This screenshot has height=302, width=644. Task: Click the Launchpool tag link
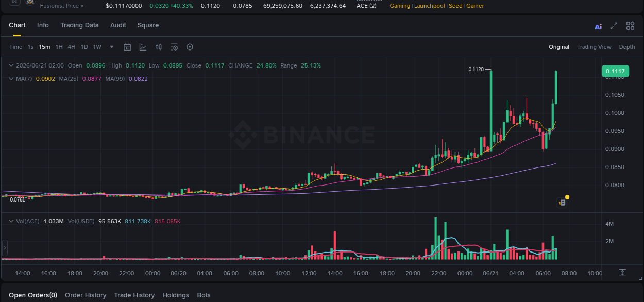(x=430, y=6)
